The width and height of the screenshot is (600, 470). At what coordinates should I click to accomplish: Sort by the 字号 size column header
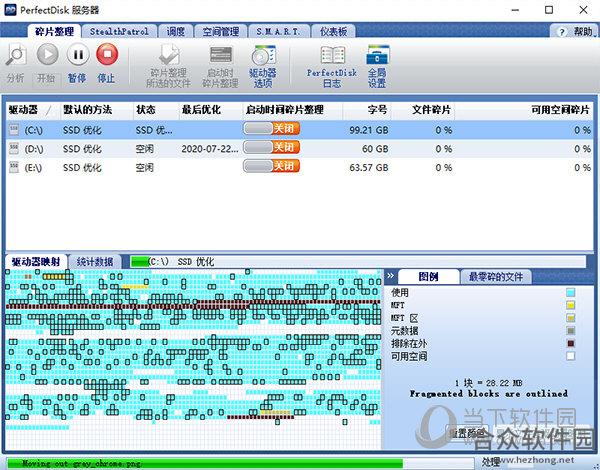(367, 110)
